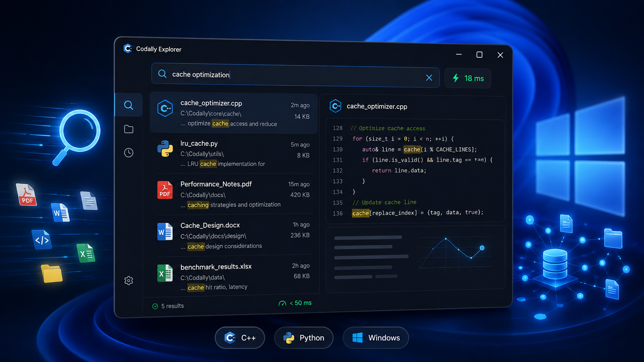This screenshot has width=644, height=362.
Task: Click the Word icon of Cache_Design.docx result
Action: 165,232
